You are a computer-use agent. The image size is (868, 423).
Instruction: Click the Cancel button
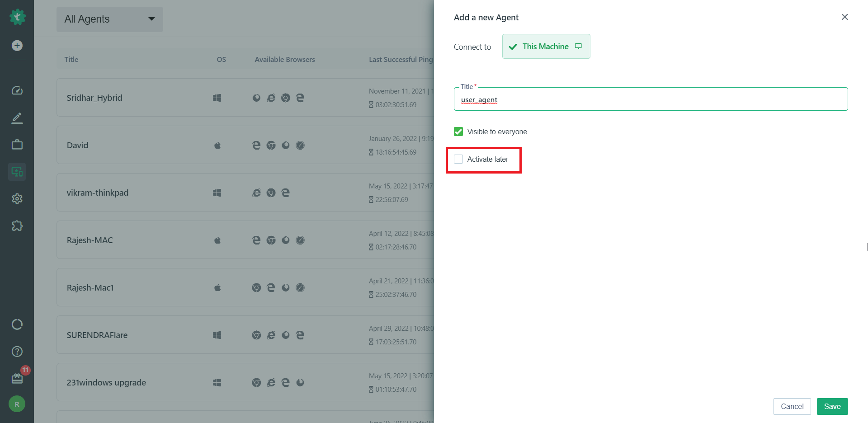coord(792,406)
